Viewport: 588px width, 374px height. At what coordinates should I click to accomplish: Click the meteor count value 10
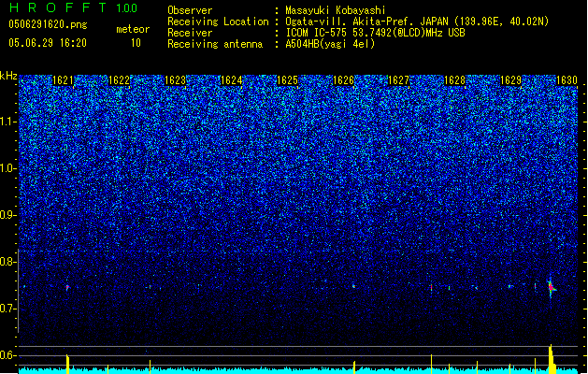click(x=136, y=43)
